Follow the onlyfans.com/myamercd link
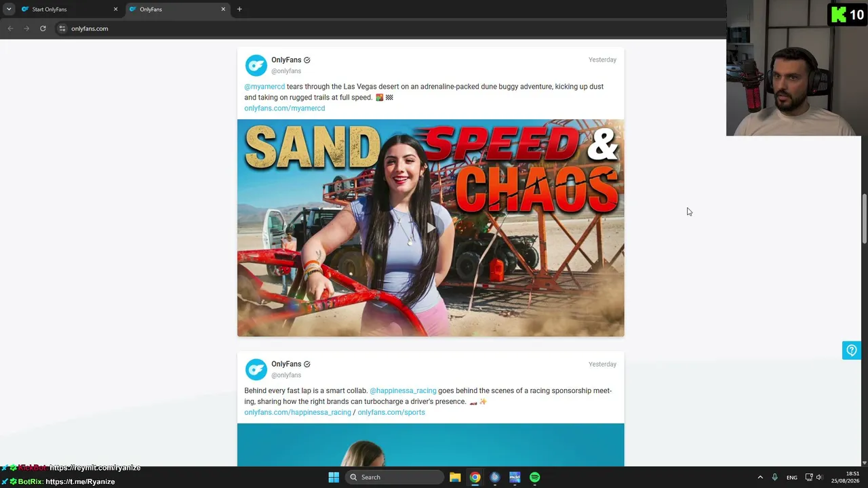 click(x=285, y=108)
